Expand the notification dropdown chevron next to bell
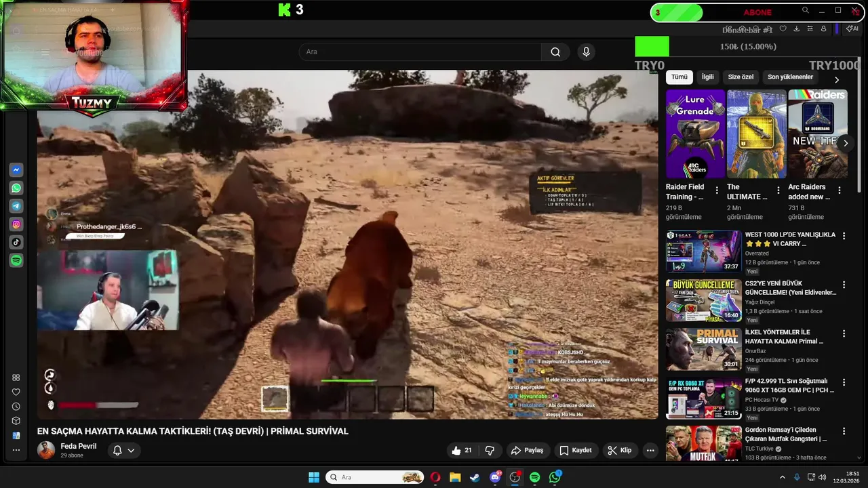The width and height of the screenshot is (868, 488). (x=131, y=450)
